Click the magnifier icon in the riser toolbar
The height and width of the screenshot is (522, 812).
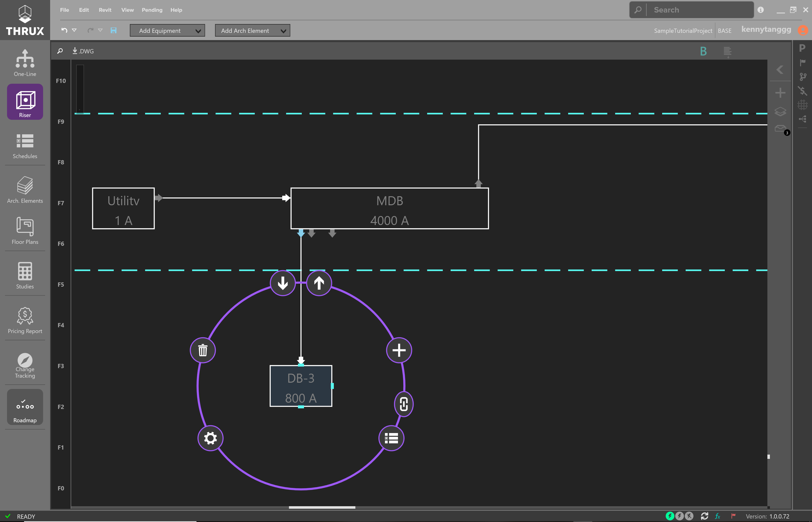(x=60, y=51)
